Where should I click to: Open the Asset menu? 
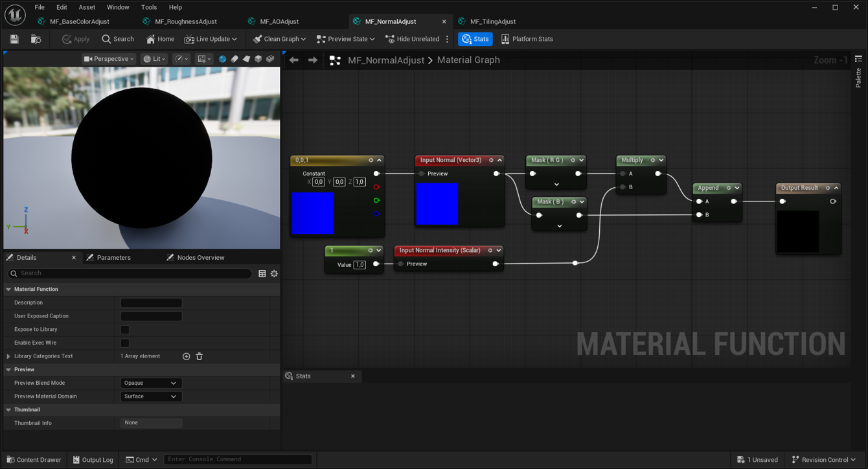87,7
